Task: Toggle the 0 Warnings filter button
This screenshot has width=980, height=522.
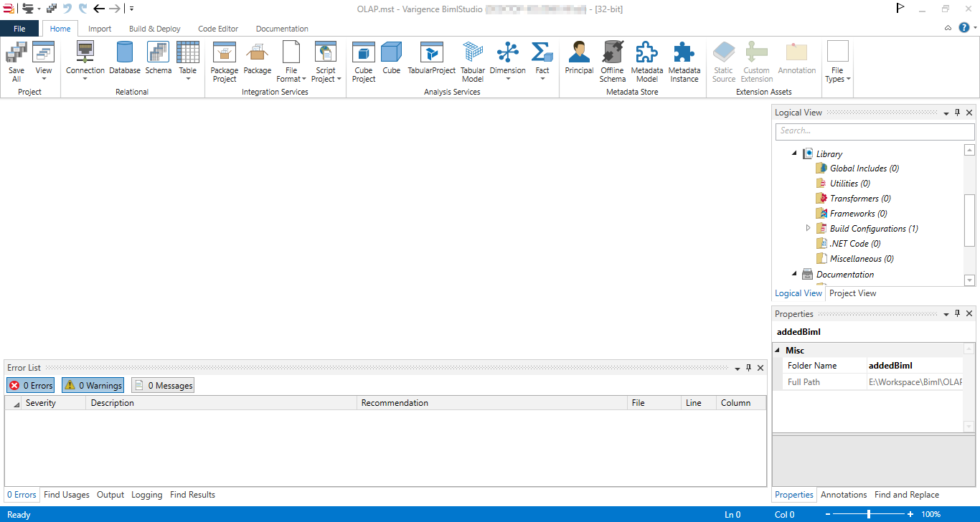Action: point(93,385)
